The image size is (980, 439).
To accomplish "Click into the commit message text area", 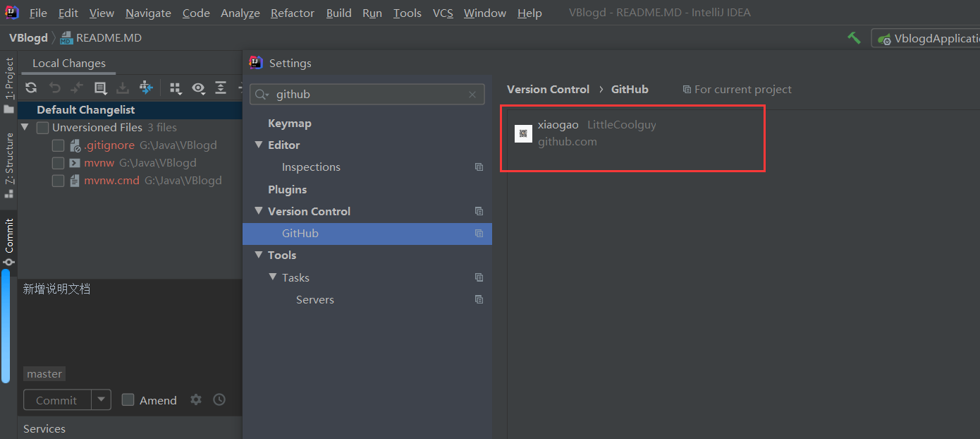I will pos(130,320).
